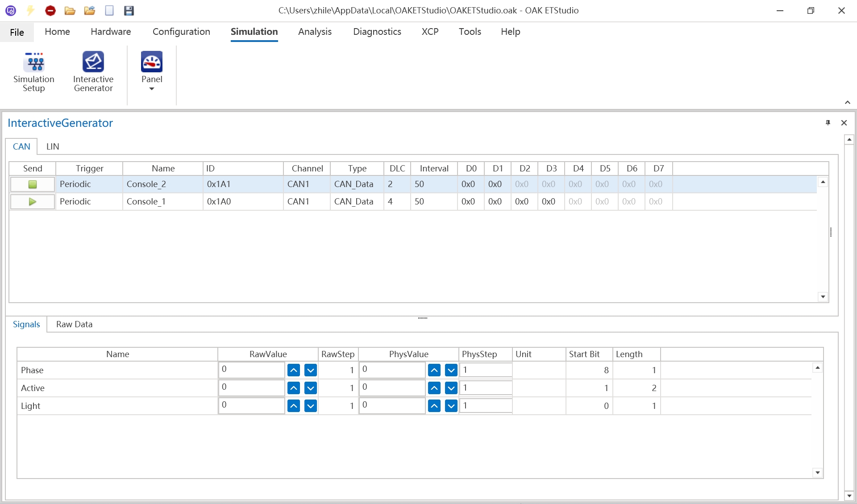Open the Panel dropdown menu

click(x=152, y=88)
